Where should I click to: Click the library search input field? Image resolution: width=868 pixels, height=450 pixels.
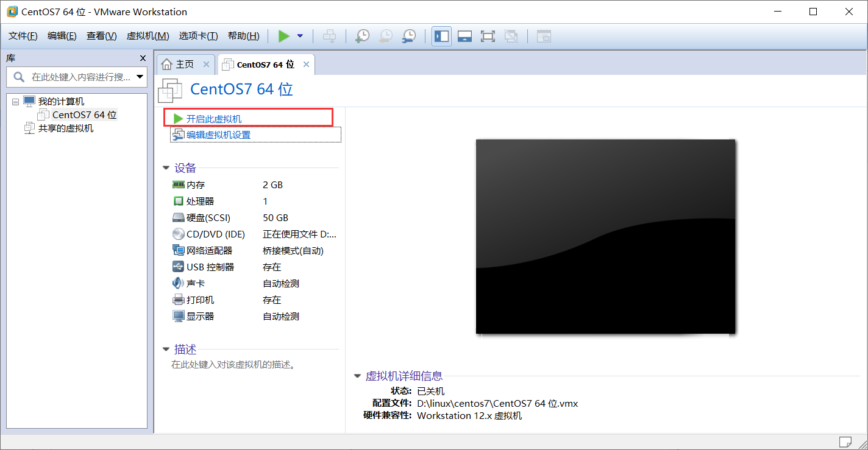tap(76, 77)
